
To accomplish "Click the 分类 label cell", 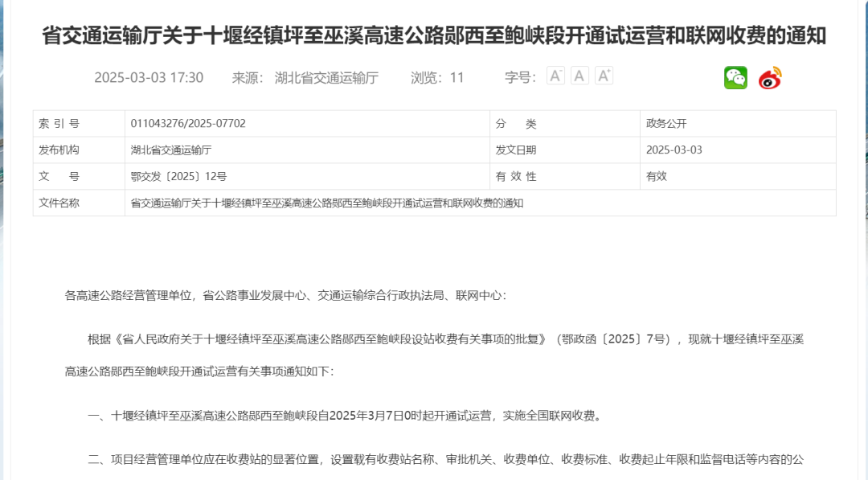I will (565, 124).
